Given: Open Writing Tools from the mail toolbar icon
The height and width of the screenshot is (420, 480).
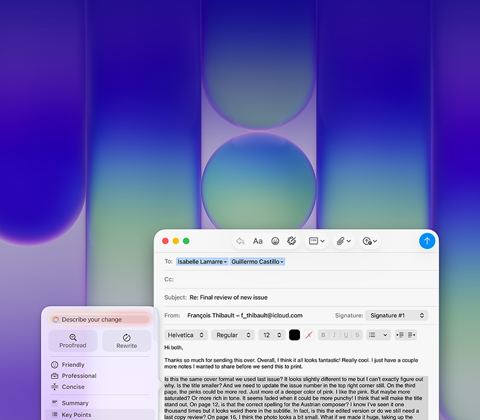Looking at the screenshot, I should 292,241.
